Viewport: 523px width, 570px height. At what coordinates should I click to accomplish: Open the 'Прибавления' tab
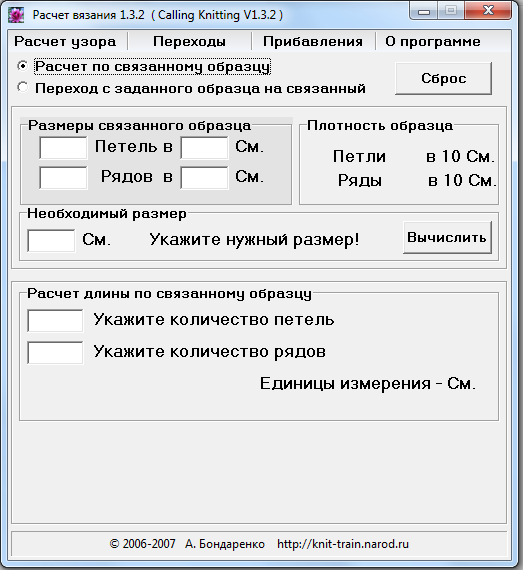tap(313, 41)
